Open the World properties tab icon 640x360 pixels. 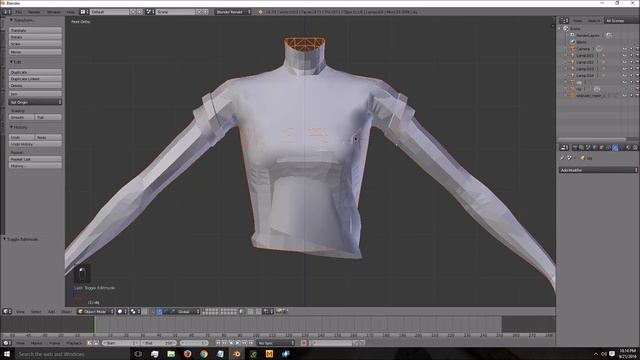tap(595, 147)
